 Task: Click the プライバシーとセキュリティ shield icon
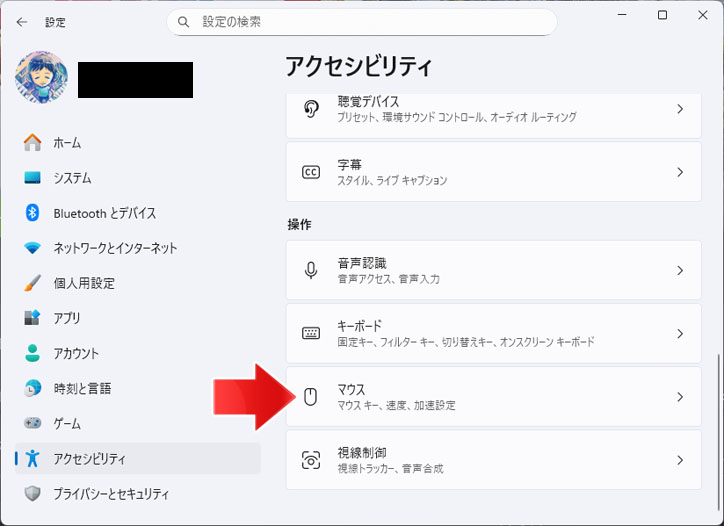click(x=33, y=494)
